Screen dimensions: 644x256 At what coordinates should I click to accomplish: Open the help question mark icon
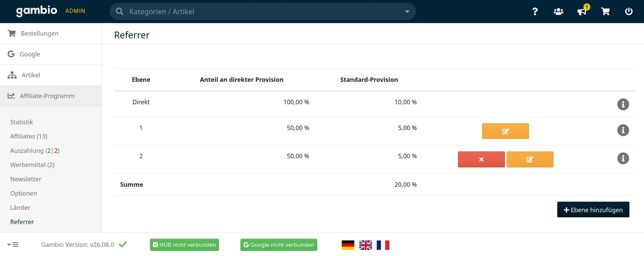coord(535,12)
